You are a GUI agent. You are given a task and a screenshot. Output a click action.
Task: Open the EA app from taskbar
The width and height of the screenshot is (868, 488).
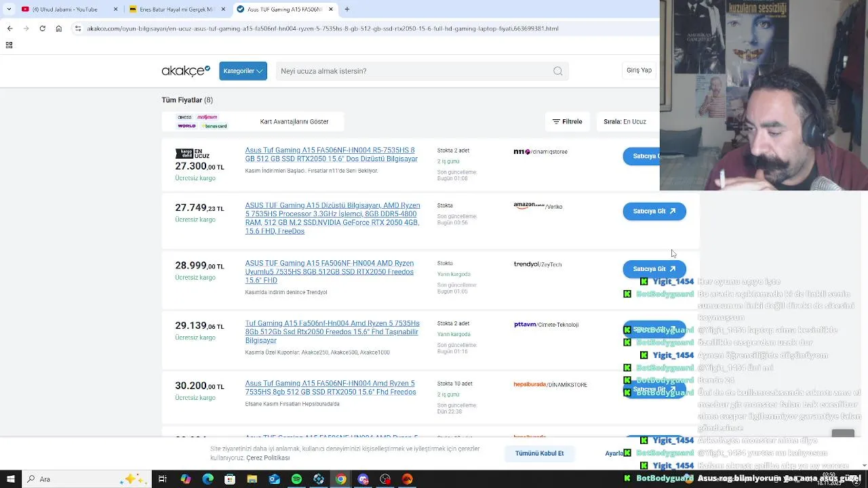(x=408, y=479)
